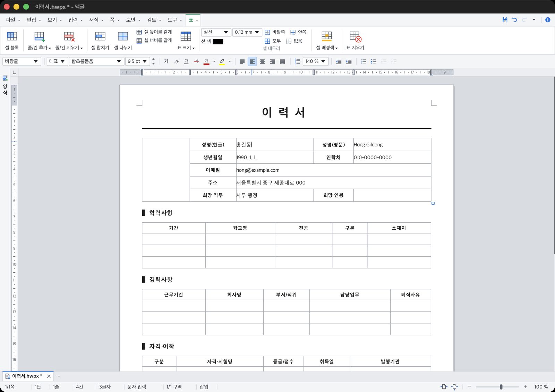Click the cell containing hong@example.com
Screen dimensions: 555x392
[333, 170]
